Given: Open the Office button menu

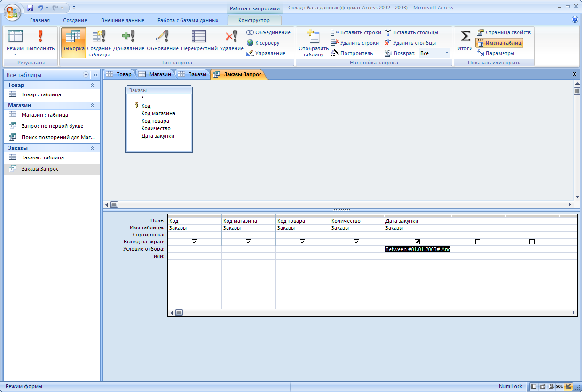Looking at the screenshot, I should pyautogui.click(x=13, y=12).
